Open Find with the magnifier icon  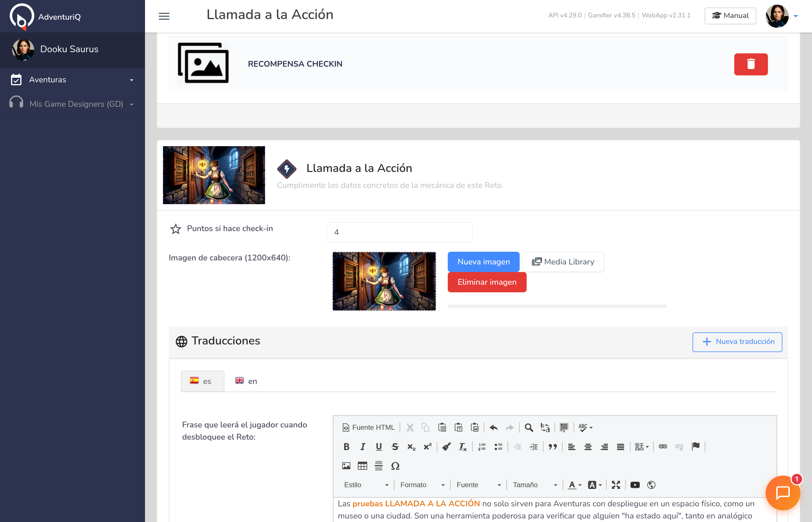[529, 427]
